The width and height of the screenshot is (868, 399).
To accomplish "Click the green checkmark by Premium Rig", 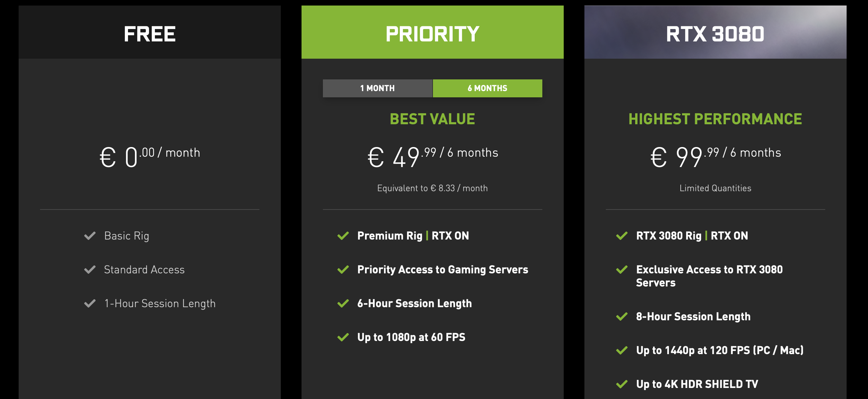I will 343,236.
